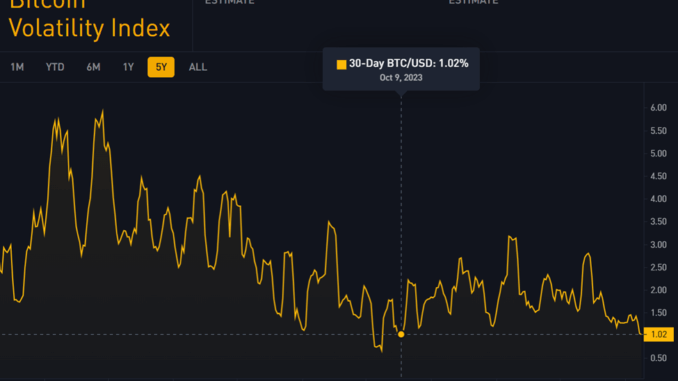This screenshot has height=381, width=678.
Task: Click the 2.50 y-axis label
Action: pos(658,268)
